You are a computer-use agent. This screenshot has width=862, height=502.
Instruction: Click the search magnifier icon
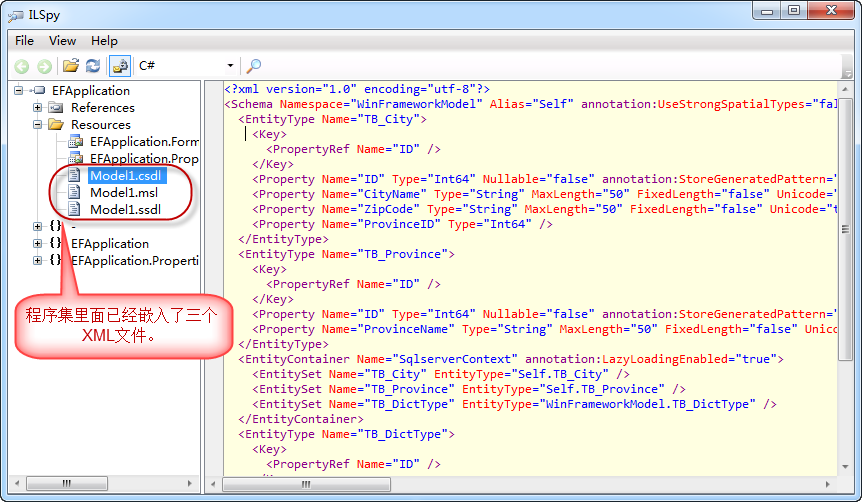(x=253, y=66)
